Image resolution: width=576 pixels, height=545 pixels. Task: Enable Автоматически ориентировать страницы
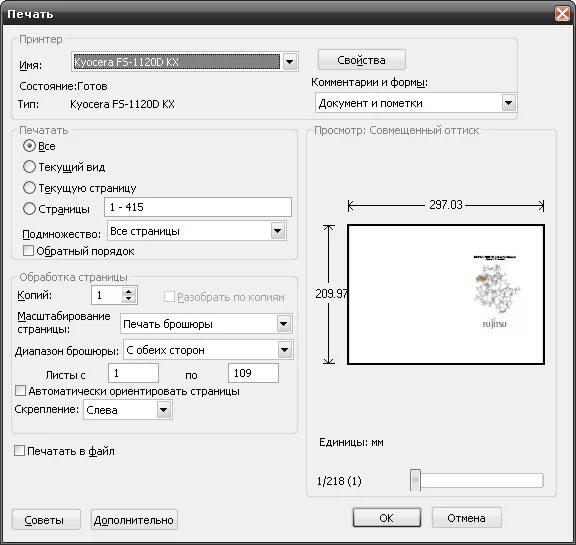click(21, 391)
